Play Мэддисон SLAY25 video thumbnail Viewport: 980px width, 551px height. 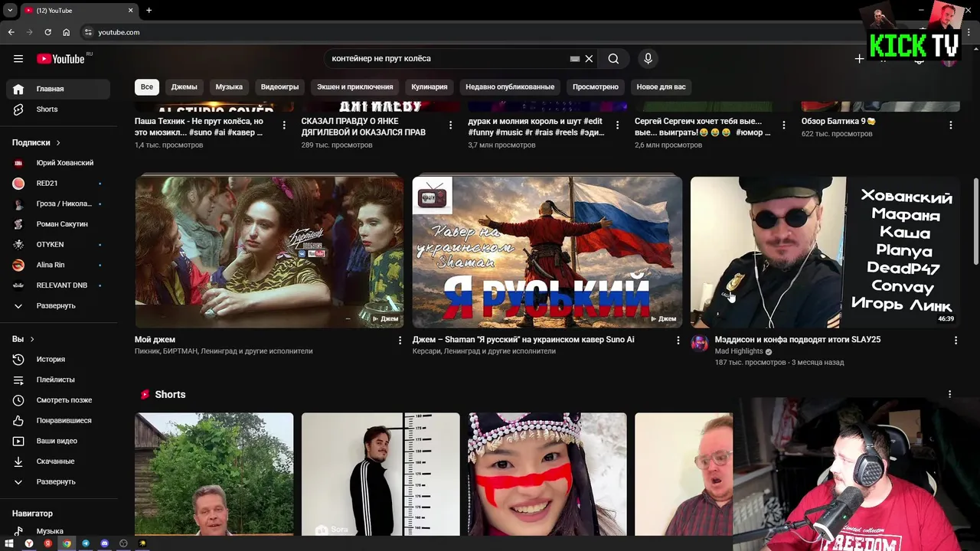825,253
